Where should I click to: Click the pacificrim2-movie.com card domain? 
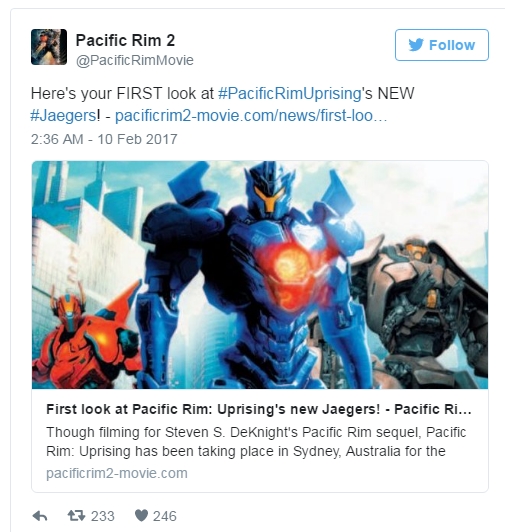point(117,473)
